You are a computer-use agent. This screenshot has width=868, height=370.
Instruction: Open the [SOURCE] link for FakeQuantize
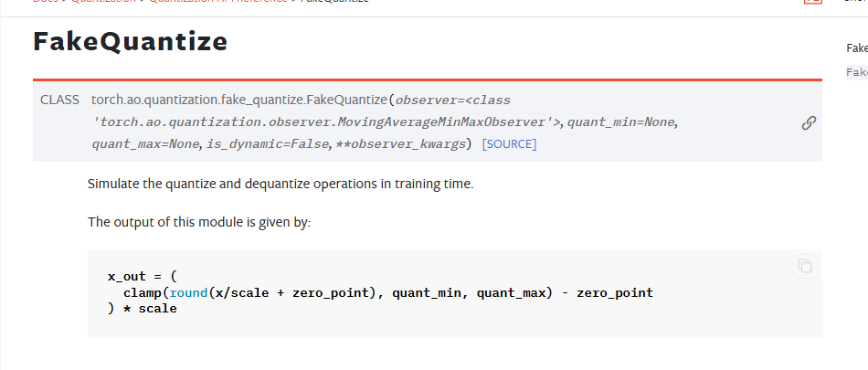click(x=509, y=144)
